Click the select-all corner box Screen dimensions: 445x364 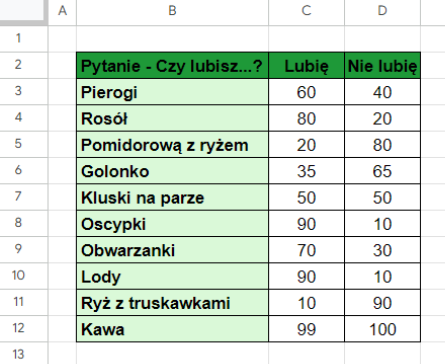(24, 12)
